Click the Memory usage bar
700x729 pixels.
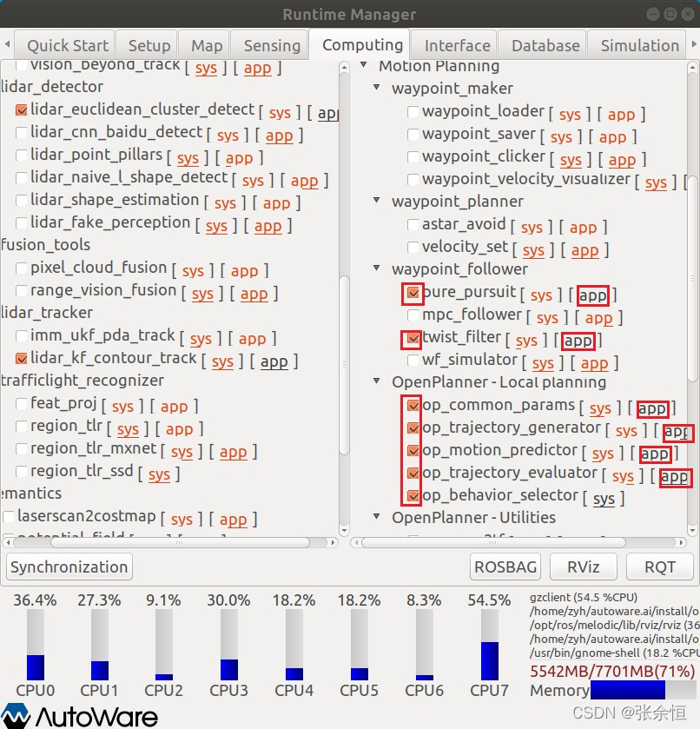coord(644,690)
